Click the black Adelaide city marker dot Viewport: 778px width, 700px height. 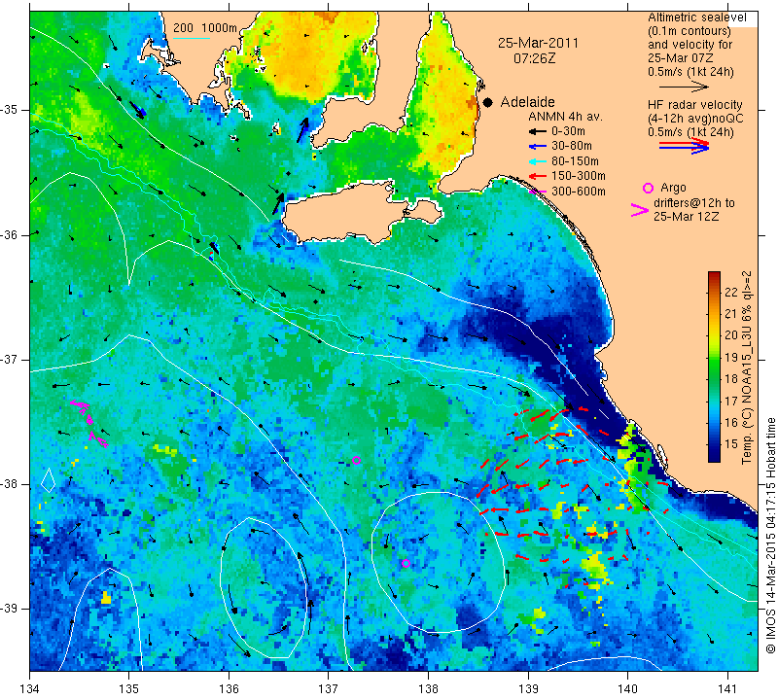click(x=488, y=102)
